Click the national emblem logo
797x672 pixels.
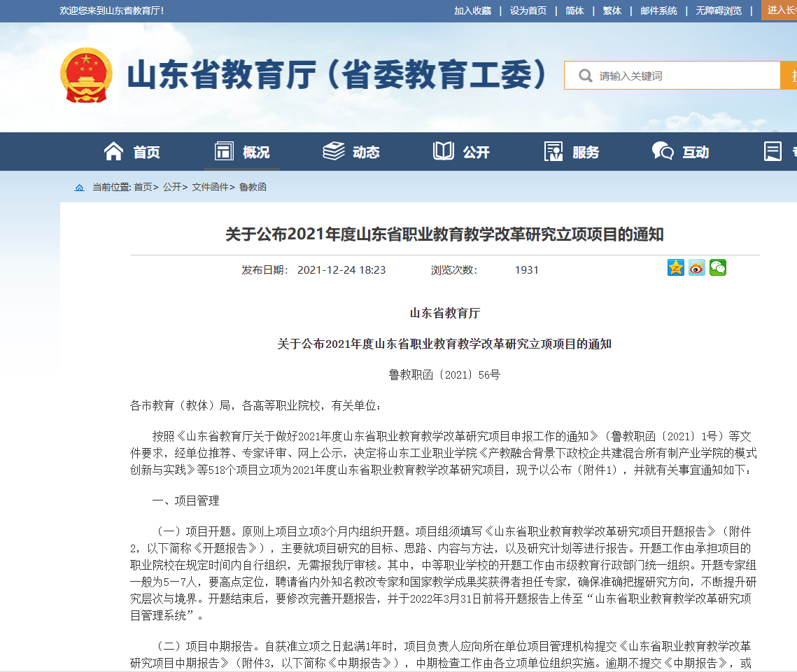click(x=85, y=76)
